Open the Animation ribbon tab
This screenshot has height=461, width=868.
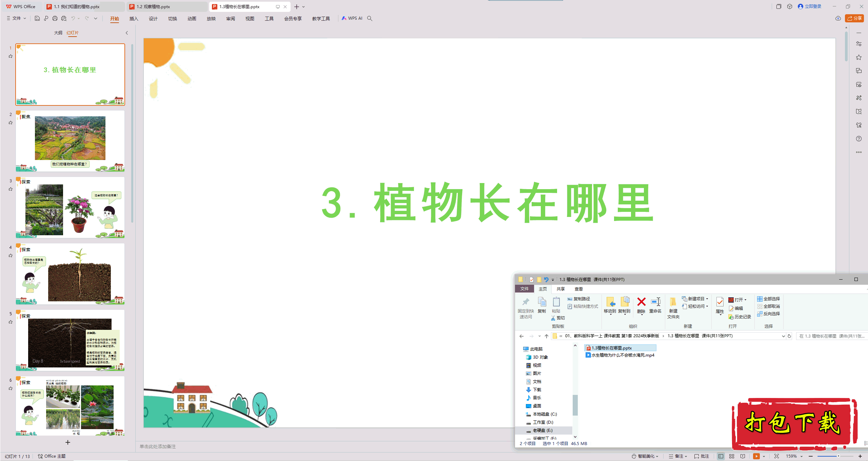pyautogui.click(x=192, y=19)
